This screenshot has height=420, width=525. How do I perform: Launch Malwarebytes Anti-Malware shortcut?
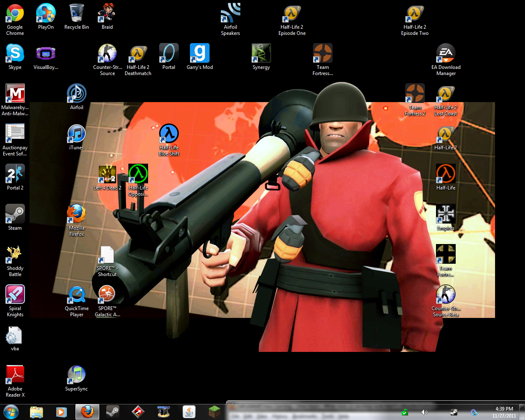click(x=15, y=94)
